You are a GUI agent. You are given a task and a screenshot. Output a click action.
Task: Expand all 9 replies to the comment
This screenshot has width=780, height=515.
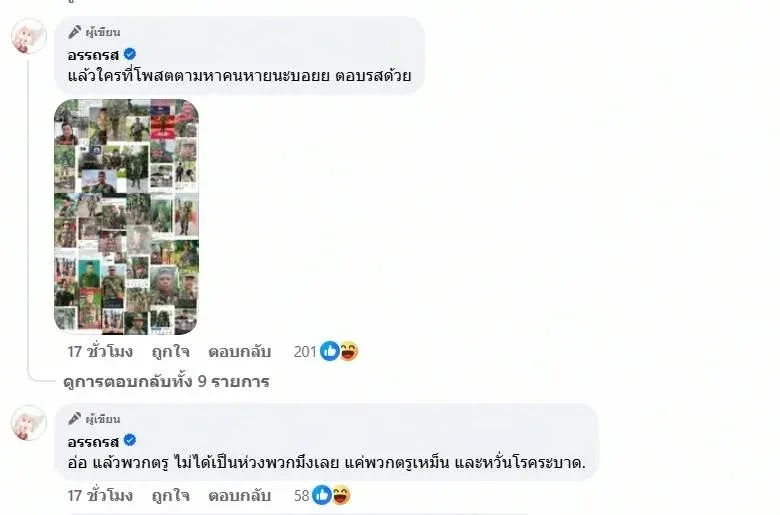[x=166, y=382]
